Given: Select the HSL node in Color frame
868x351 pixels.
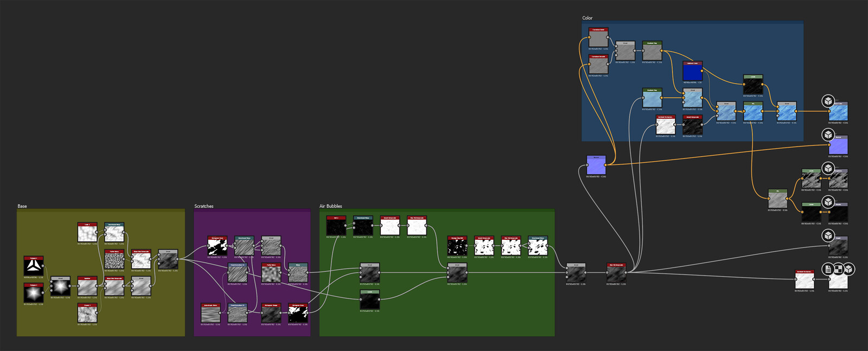Looking at the screenshot, I should click(753, 111).
